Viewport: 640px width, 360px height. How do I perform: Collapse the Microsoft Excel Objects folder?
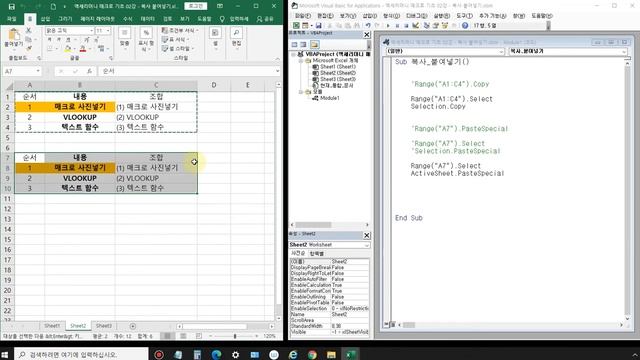point(300,60)
